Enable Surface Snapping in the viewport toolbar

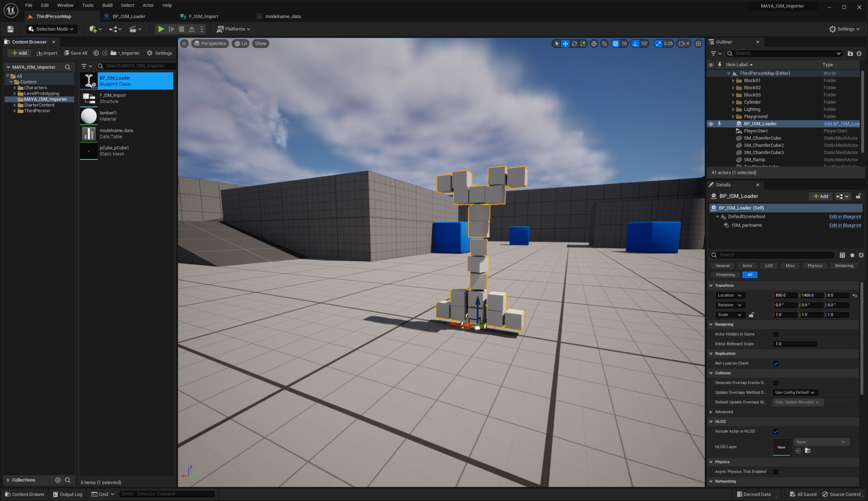coord(604,43)
